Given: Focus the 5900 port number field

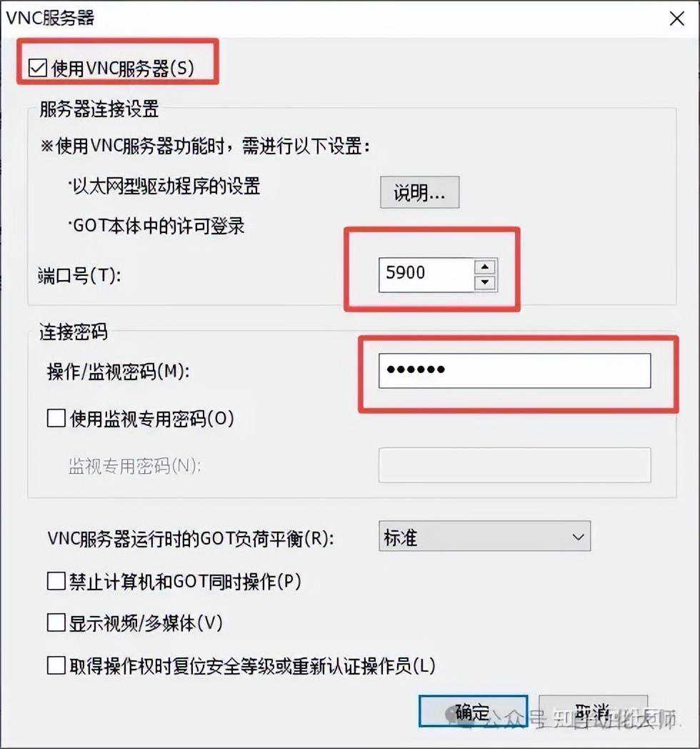Looking at the screenshot, I should pyautogui.click(x=426, y=274).
